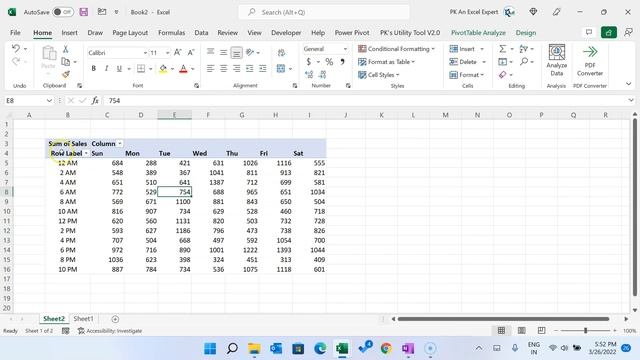Screen dimensions: 640x360
Task: Toggle Bold formatting
Action: (93, 69)
